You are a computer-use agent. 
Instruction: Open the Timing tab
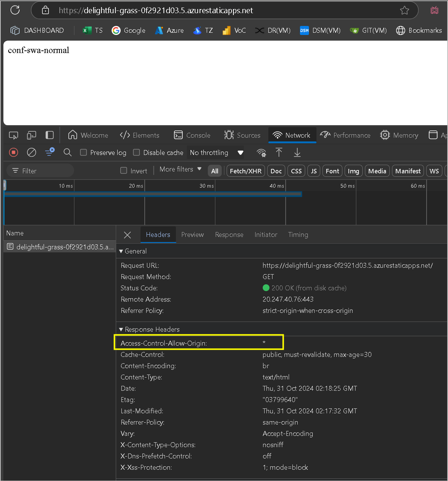pyautogui.click(x=298, y=235)
